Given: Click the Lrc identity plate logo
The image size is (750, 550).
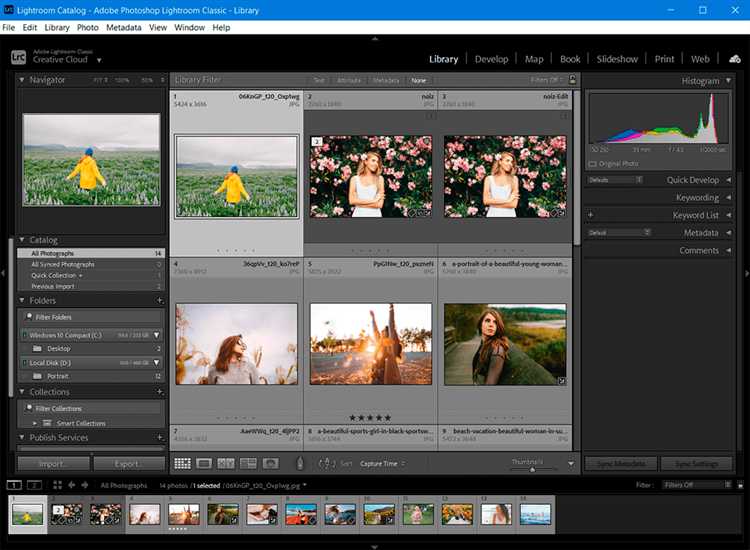Looking at the screenshot, I should [x=19, y=57].
